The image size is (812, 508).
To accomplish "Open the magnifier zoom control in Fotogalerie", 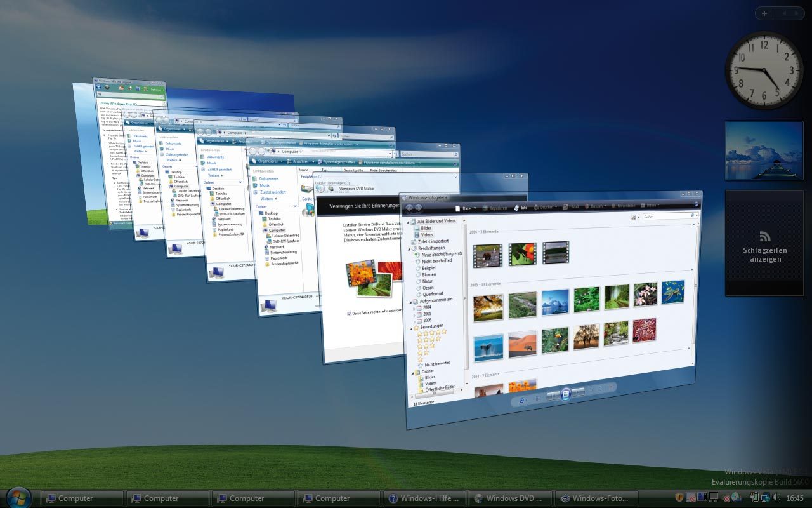I will pyautogui.click(x=521, y=401).
